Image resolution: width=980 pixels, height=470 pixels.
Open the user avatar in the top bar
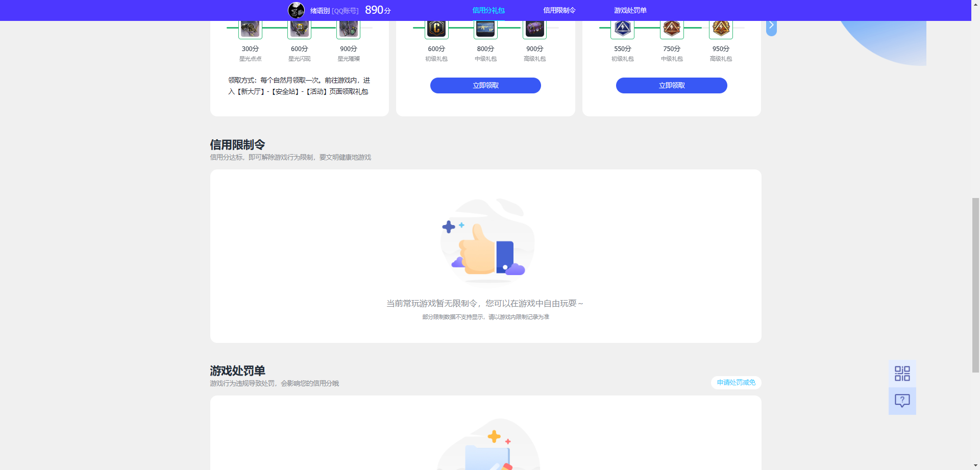tap(296, 10)
